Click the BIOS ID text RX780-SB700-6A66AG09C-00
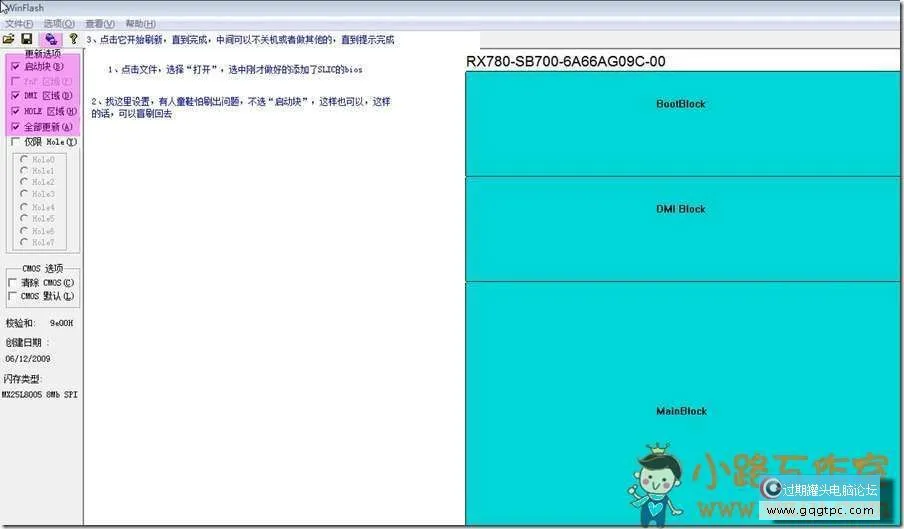Viewport: 904px width, 529px height. click(566, 61)
